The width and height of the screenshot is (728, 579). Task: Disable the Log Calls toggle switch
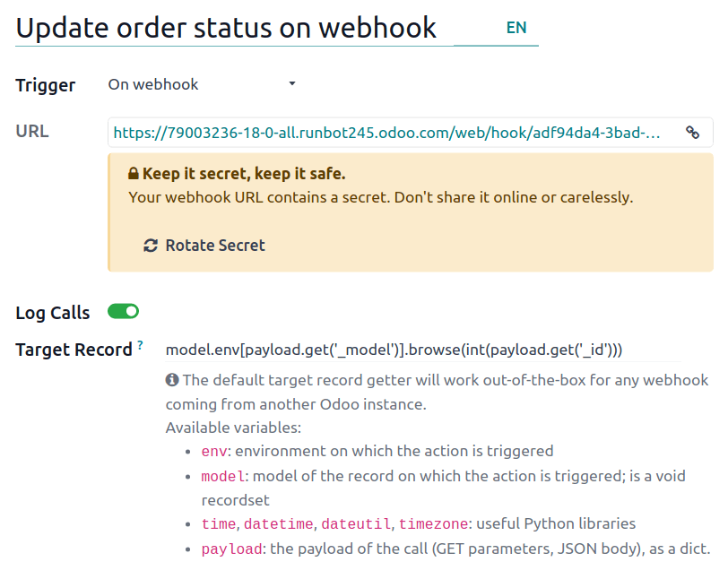[x=124, y=312]
